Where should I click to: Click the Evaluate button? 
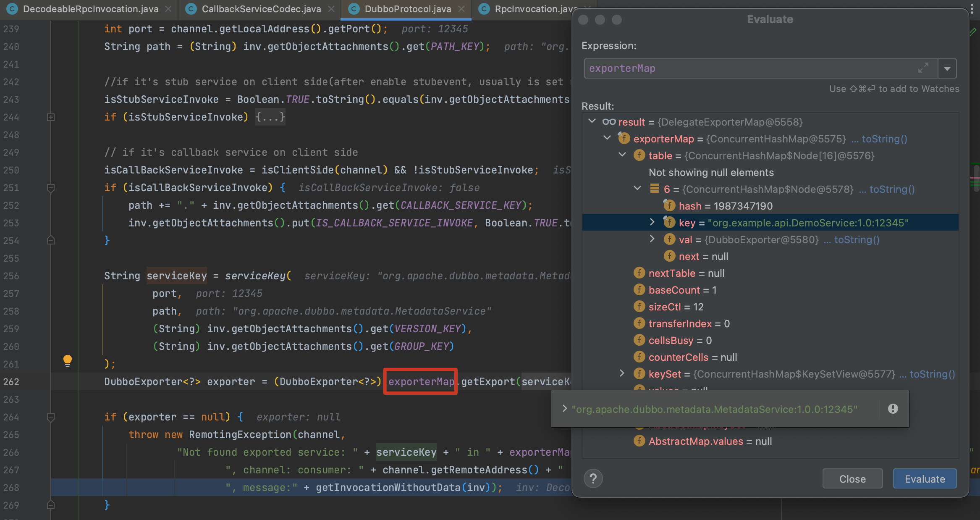pos(925,478)
